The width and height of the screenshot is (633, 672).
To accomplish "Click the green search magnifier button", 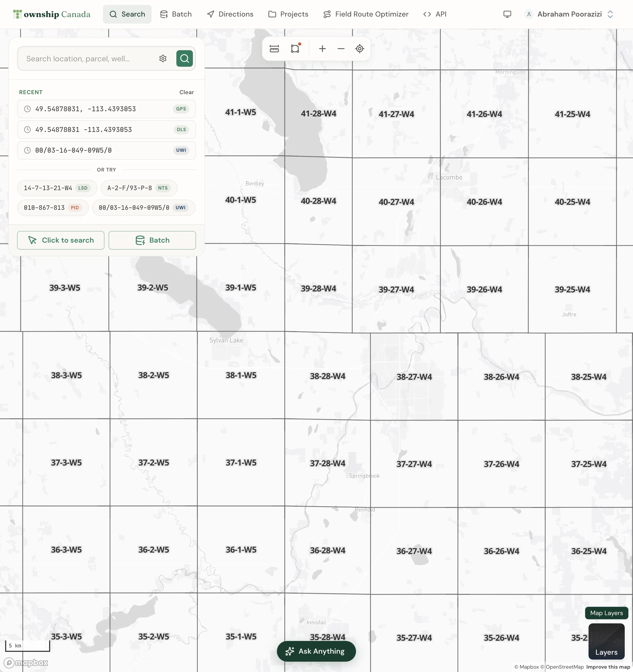I will pyautogui.click(x=185, y=58).
